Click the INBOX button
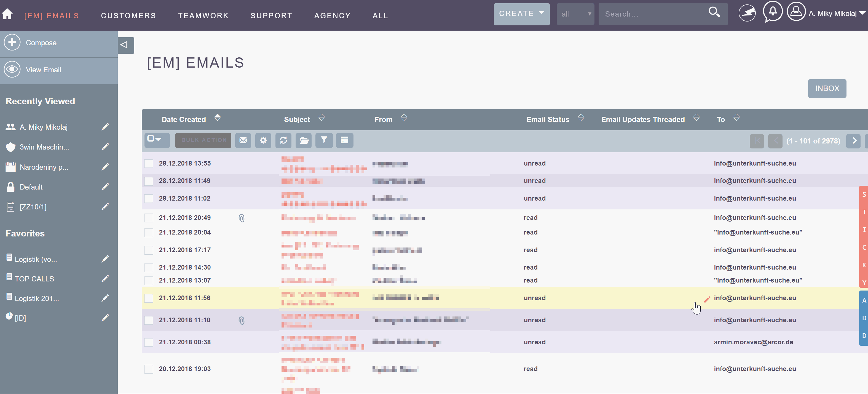The height and width of the screenshot is (394, 868). pos(827,88)
